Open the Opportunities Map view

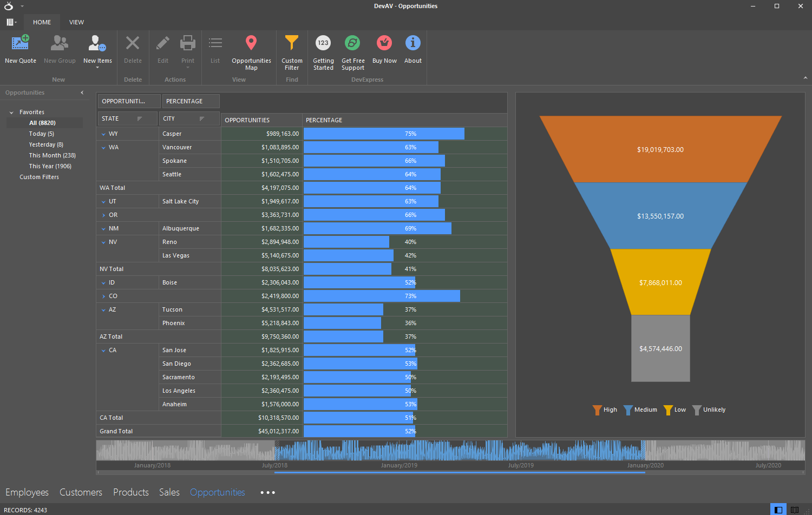coord(251,43)
